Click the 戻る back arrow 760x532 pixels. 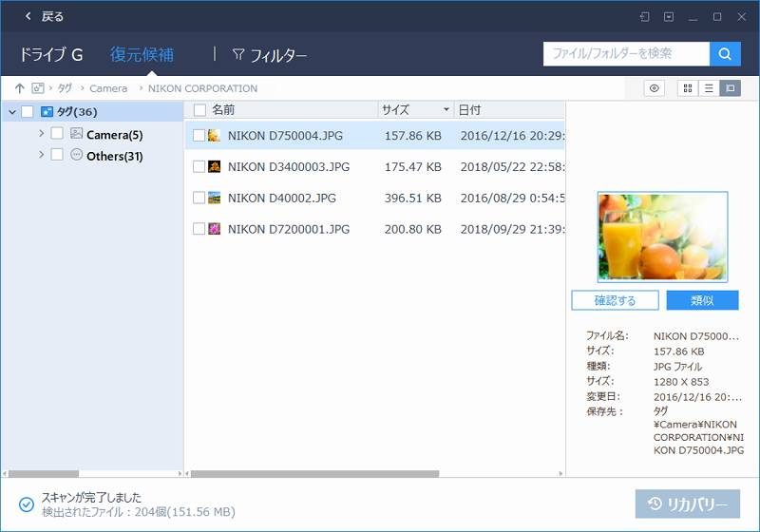click(28, 16)
